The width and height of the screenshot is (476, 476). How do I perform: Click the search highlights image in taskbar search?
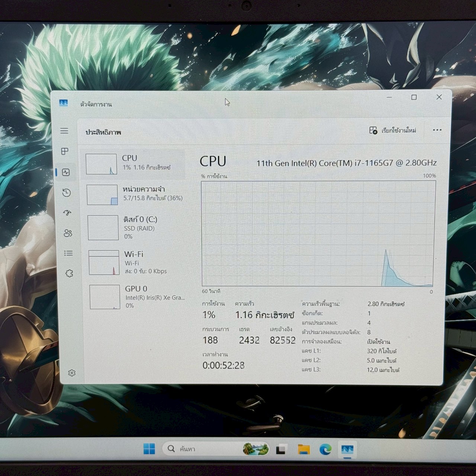tap(255, 449)
